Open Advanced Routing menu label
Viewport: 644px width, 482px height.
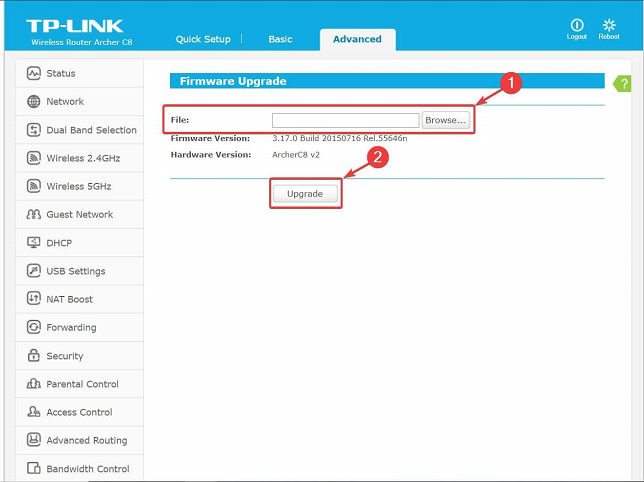(87, 441)
